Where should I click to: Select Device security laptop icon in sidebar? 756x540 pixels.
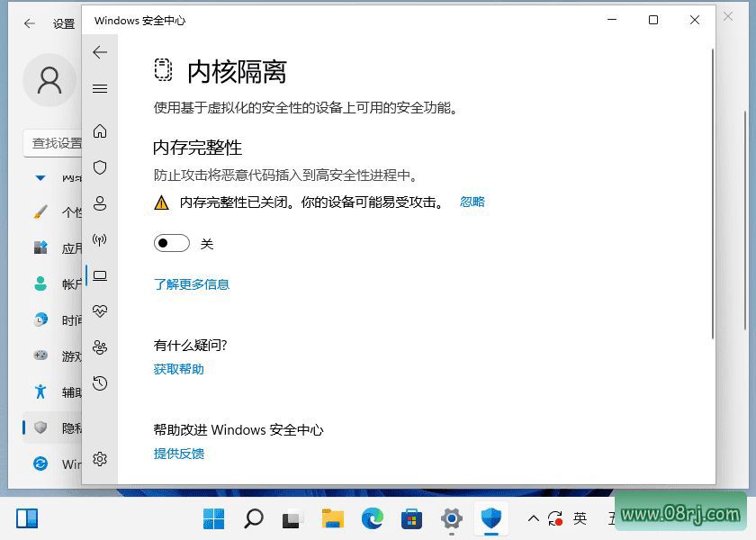pyautogui.click(x=100, y=275)
